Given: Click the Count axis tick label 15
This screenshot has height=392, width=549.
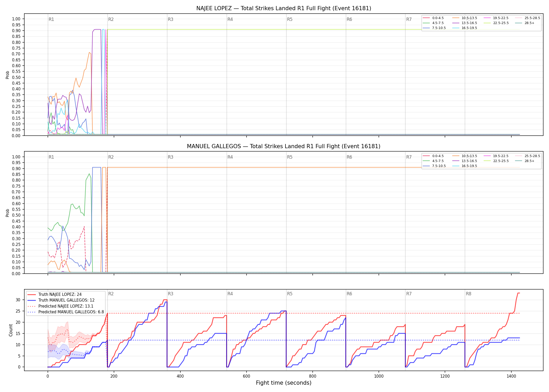Looking at the screenshot, I should 18,333.
